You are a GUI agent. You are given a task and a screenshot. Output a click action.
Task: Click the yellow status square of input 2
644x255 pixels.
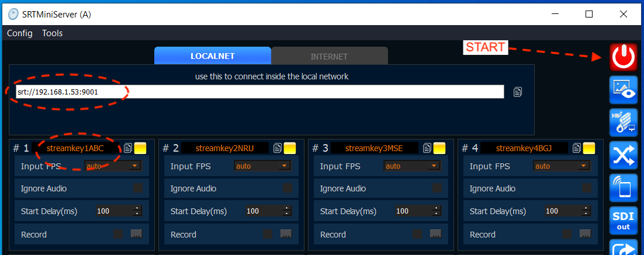(290, 148)
